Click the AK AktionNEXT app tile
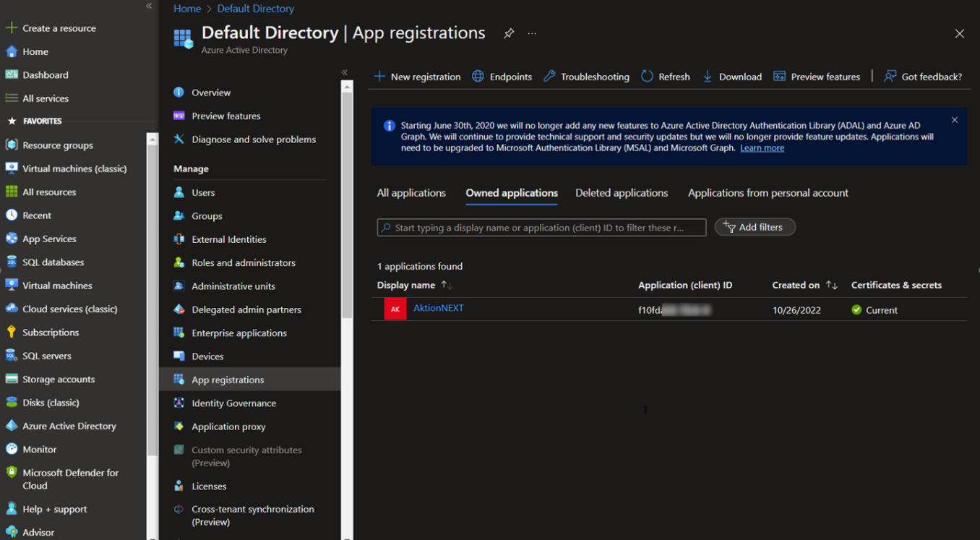The height and width of the screenshot is (540, 980). (395, 309)
